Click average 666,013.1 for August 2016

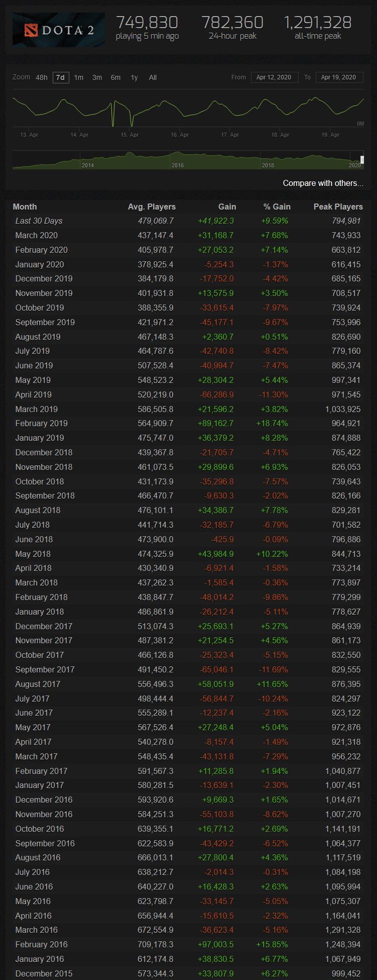pos(156,857)
